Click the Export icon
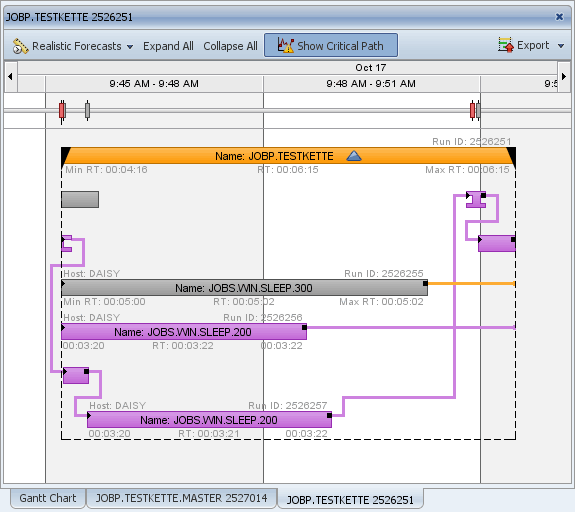Screen dimensions: 575x512 [x=506, y=45]
